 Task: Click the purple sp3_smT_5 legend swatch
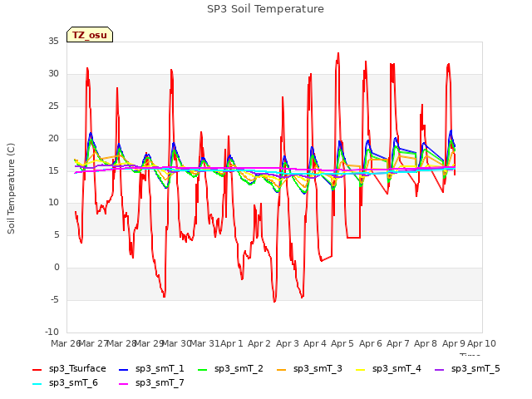(x=440, y=369)
